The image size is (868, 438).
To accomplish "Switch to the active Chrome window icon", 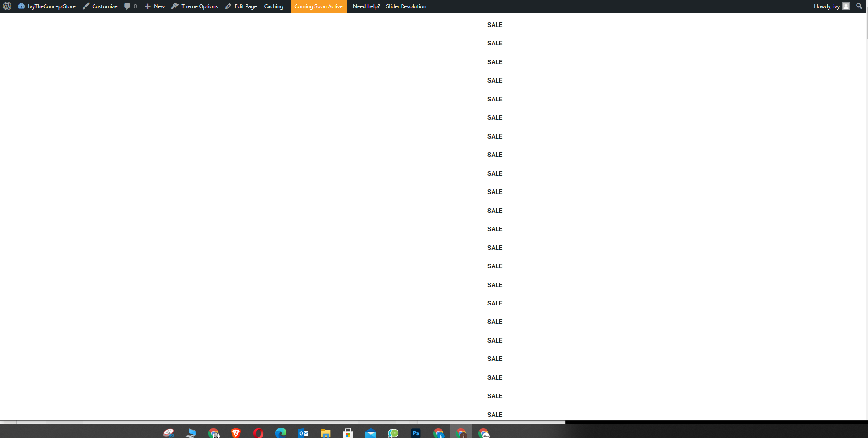I will pyautogui.click(x=461, y=433).
